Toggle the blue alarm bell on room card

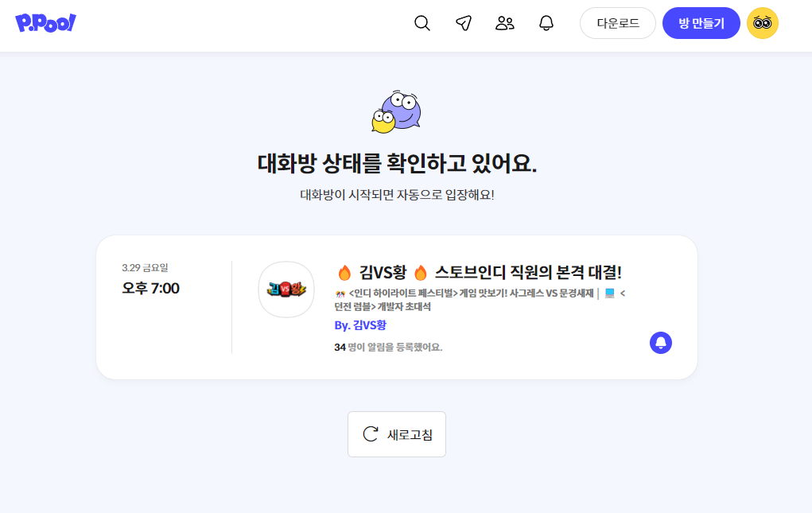(661, 343)
